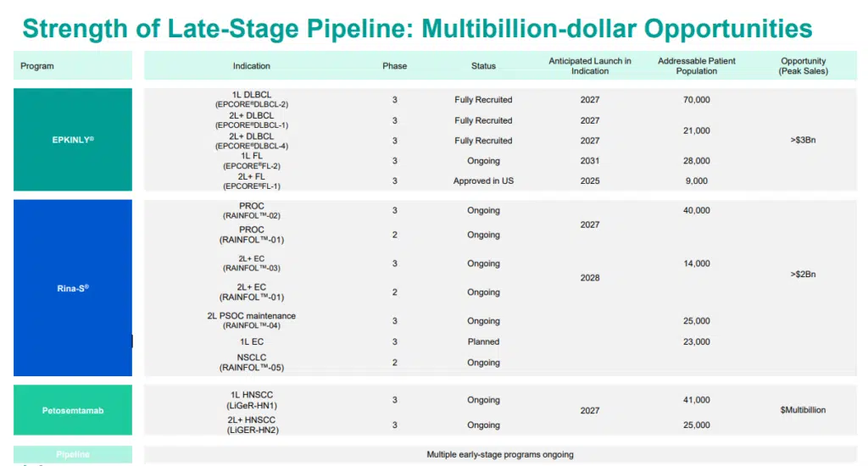Click the 70,000 patient population figure
Viewport: 868px width, 466px height.
pos(697,100)
